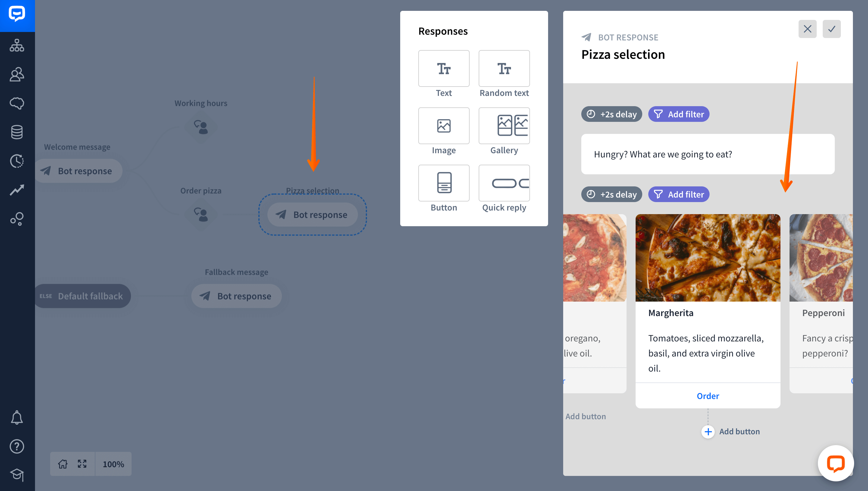Close the Pizza selection editor panel
Screen dimensions: 868x491
[807, 29]
